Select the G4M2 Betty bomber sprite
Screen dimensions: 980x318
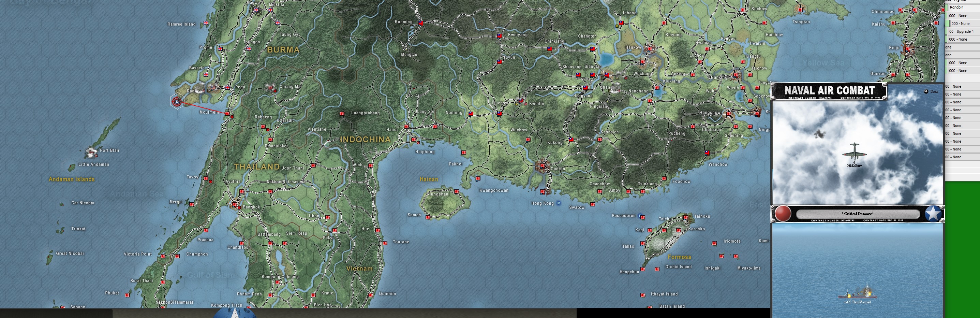pyautogui.click(x=854, y=152)
